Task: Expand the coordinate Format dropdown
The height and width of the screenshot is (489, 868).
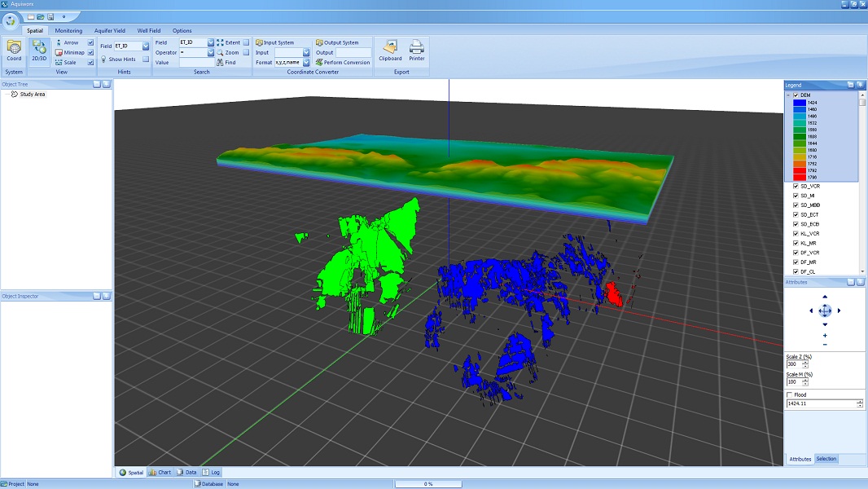Action: pos(306,63)
